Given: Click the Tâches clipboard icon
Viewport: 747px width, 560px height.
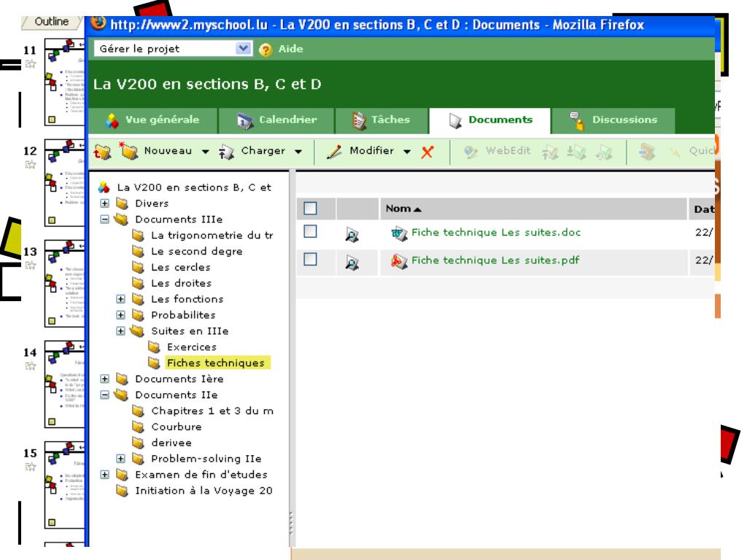Looking at the screenshot, I should [x=359, y=121].
